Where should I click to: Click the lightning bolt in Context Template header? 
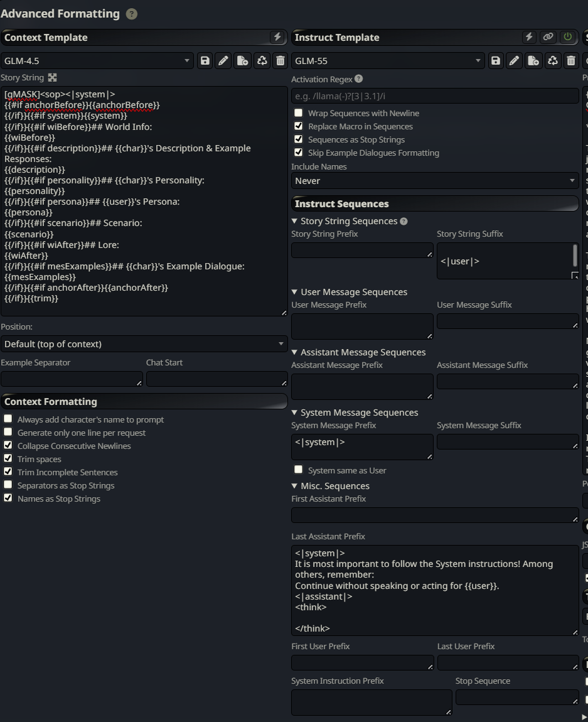[x=277, y=37]
